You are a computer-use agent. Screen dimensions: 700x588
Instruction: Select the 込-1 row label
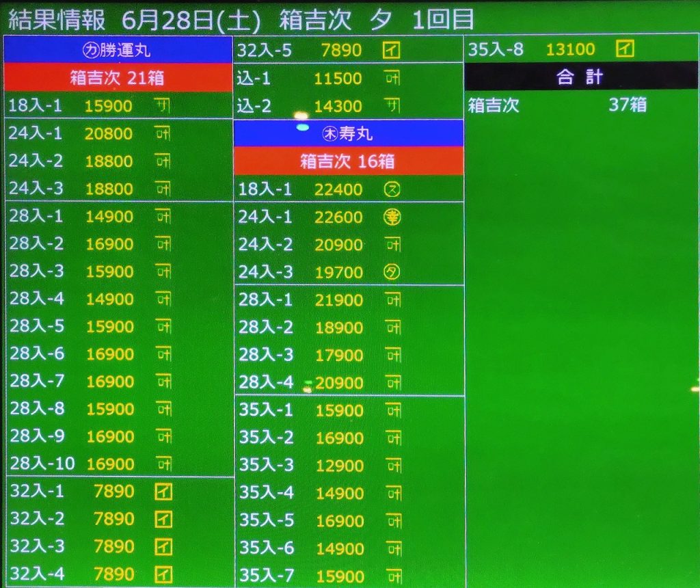(254, 78)
